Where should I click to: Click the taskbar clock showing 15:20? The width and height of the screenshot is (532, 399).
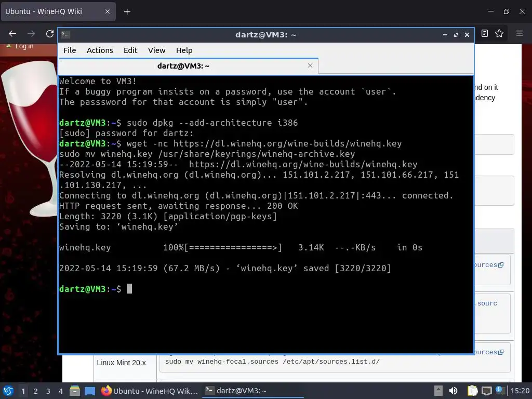(520, 391)
